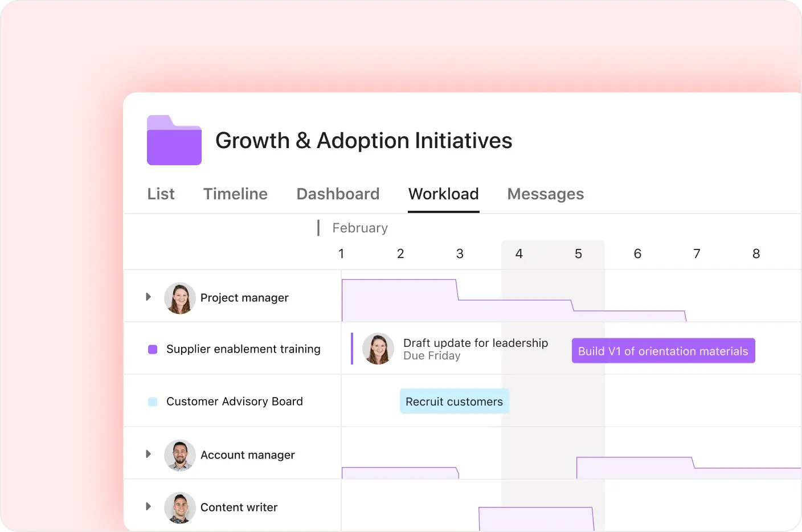802x532 pixels.
Task: Select day 5 in the date header
Action: tap(578, 253)
